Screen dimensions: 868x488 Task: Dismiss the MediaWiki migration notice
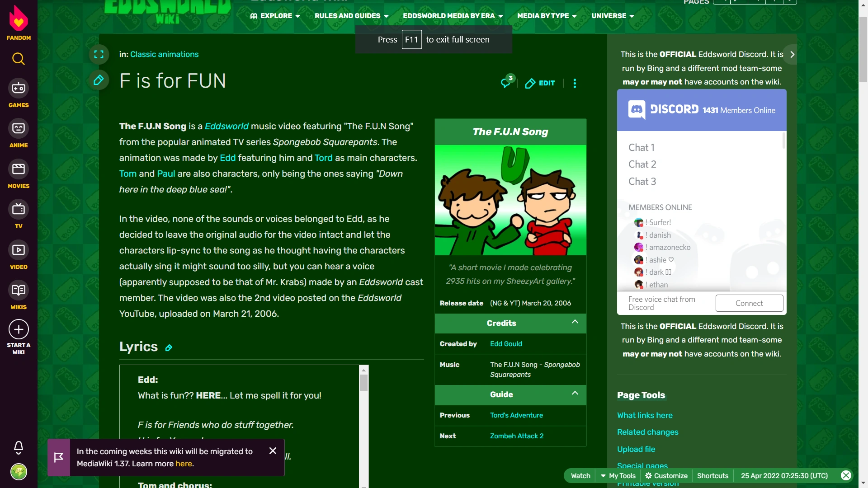(273, 451)
